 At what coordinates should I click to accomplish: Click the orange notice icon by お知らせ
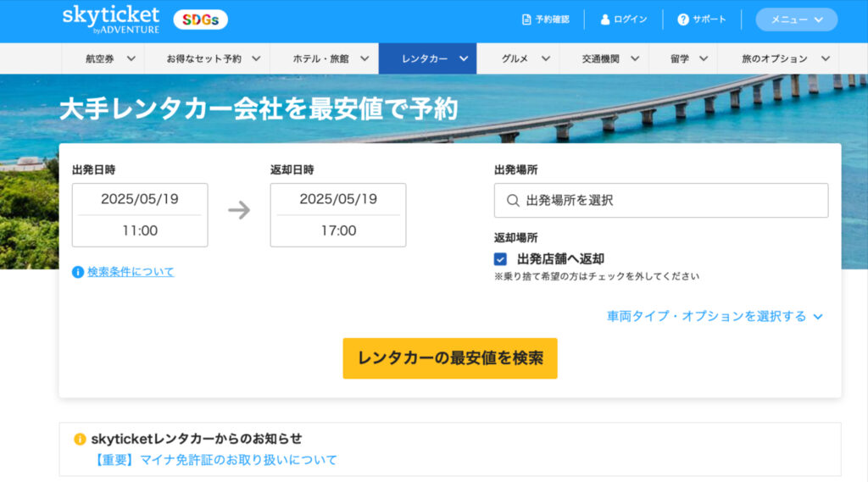tap(80, 439)
